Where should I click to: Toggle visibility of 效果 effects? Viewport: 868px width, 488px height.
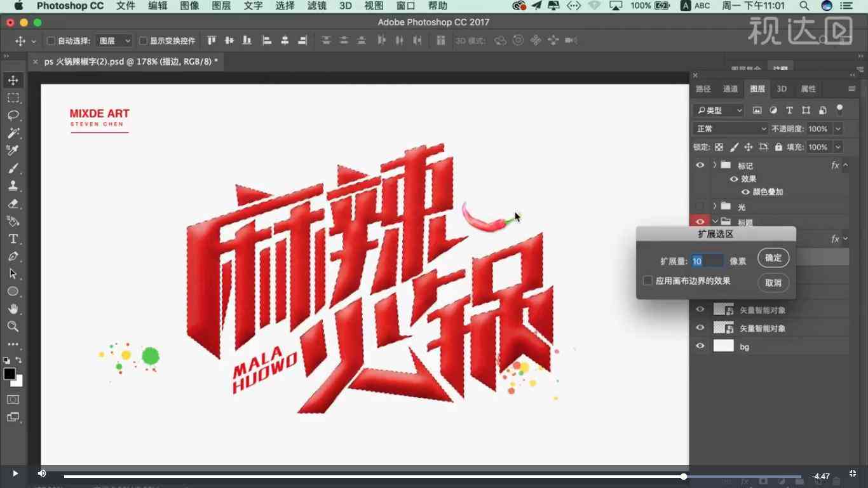[734, 179]
